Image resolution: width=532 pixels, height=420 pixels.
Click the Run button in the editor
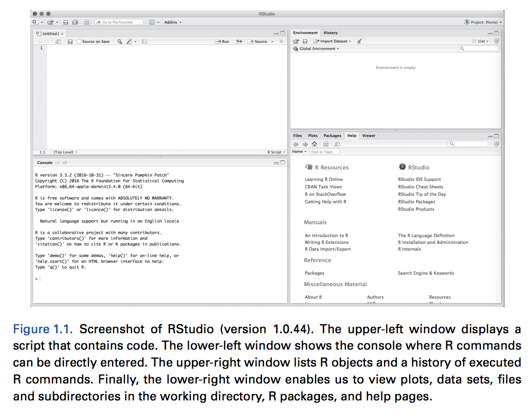coord(222,41)
